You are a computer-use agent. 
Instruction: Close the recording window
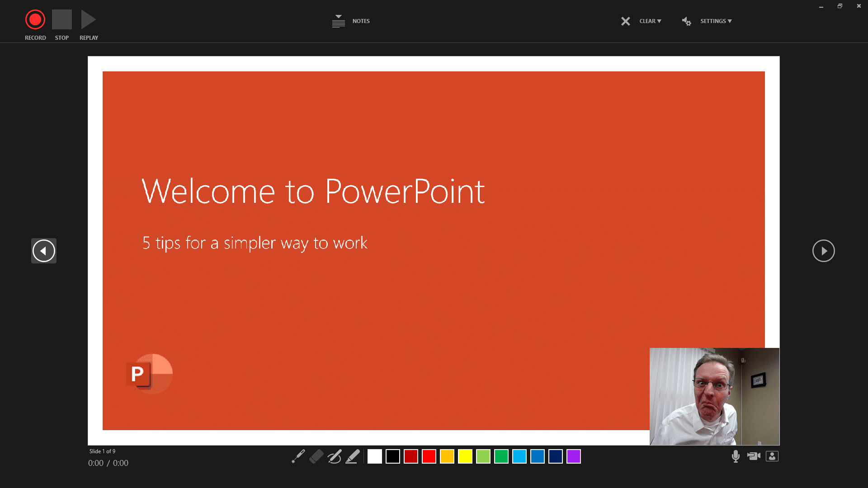click(x=859, y=6)
